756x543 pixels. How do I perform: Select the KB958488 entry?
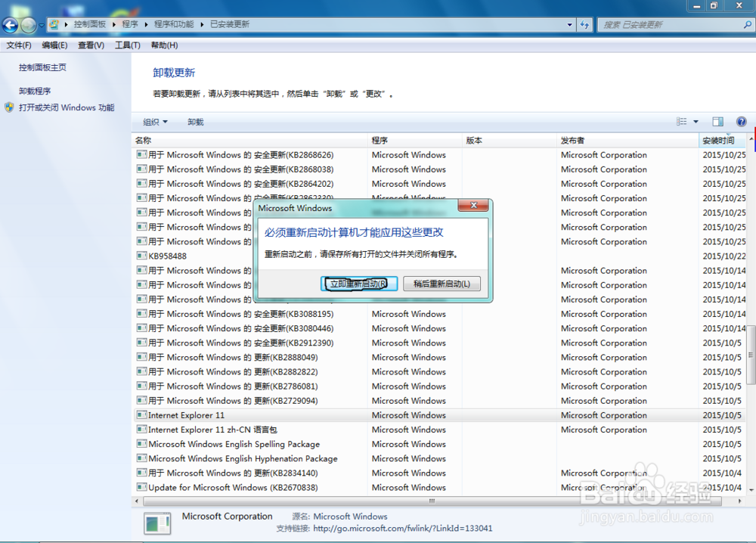pos(439,256)
